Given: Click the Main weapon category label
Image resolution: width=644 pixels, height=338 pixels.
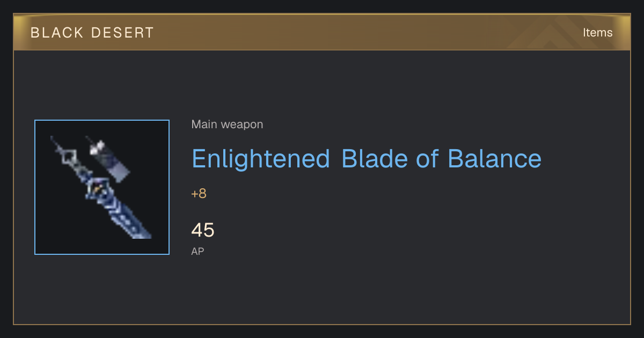Looking at the screenshot, I should pyautogui.click(x=227, y=124).
